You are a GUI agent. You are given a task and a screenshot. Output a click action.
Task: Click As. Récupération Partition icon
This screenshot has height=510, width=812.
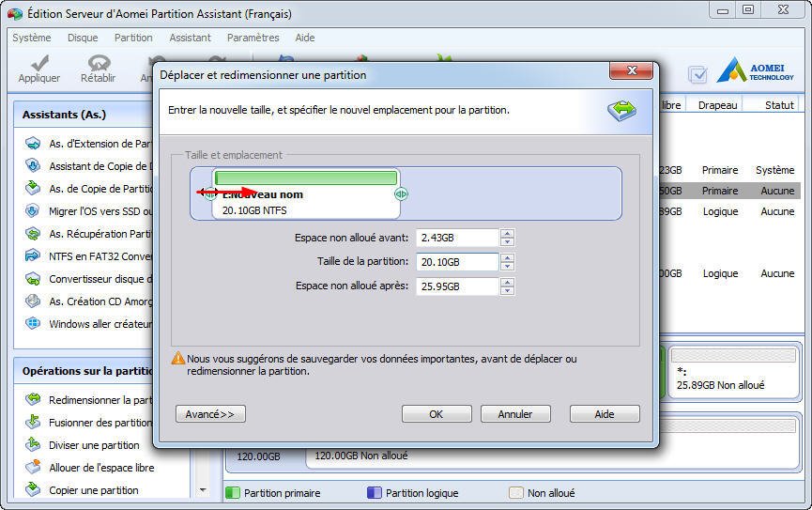pyautogui.click(x=33, y=234)
